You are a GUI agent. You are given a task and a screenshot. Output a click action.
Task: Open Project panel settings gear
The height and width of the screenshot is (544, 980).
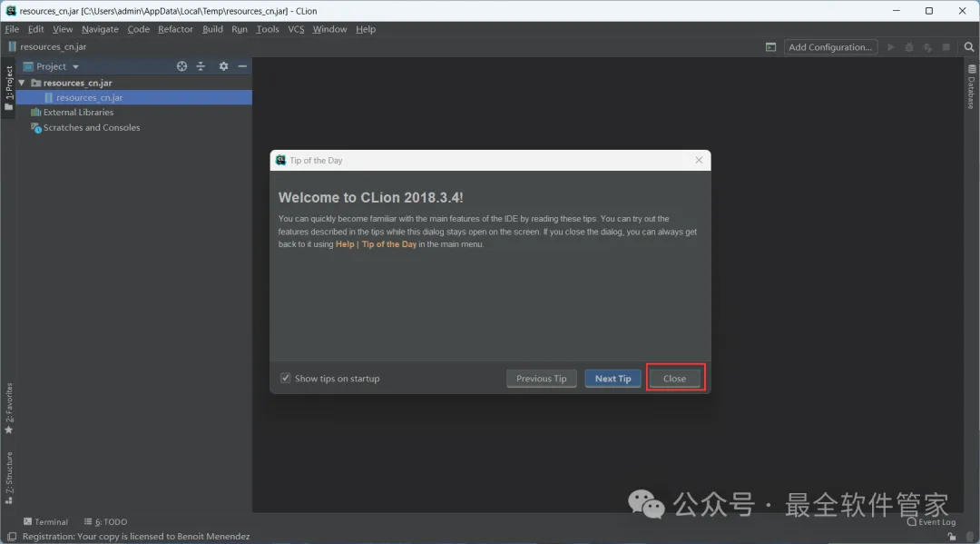point(223,66)
